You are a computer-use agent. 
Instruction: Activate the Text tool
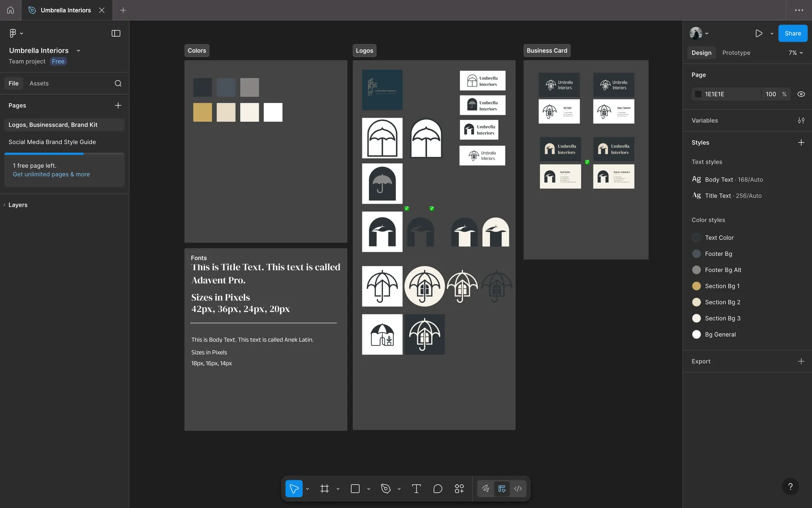point(416,489)
